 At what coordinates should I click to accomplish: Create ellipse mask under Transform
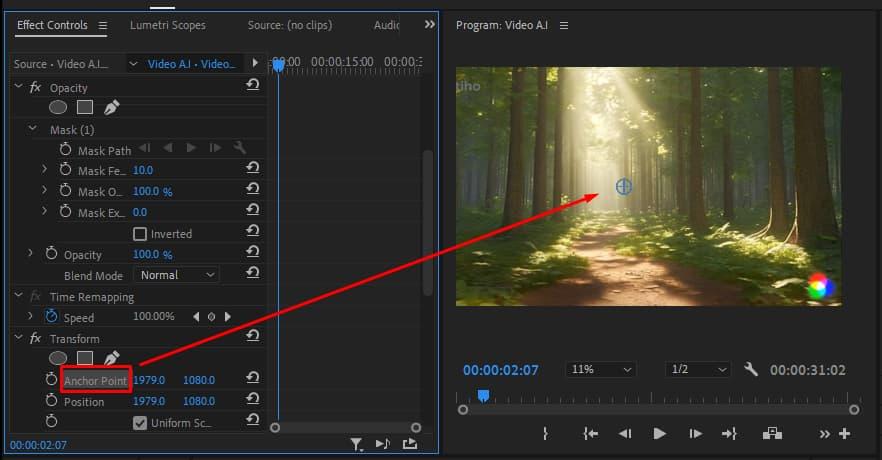[x=58, y=358]
